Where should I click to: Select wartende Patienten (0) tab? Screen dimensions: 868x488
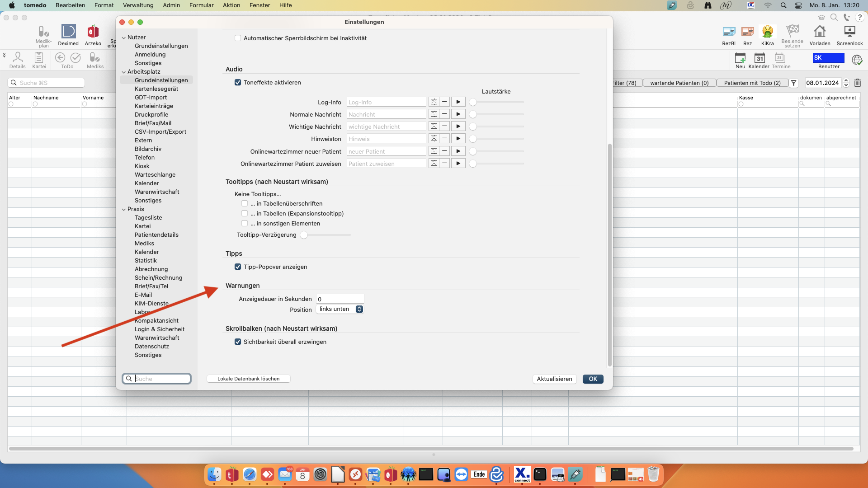(x=679, y=83)
